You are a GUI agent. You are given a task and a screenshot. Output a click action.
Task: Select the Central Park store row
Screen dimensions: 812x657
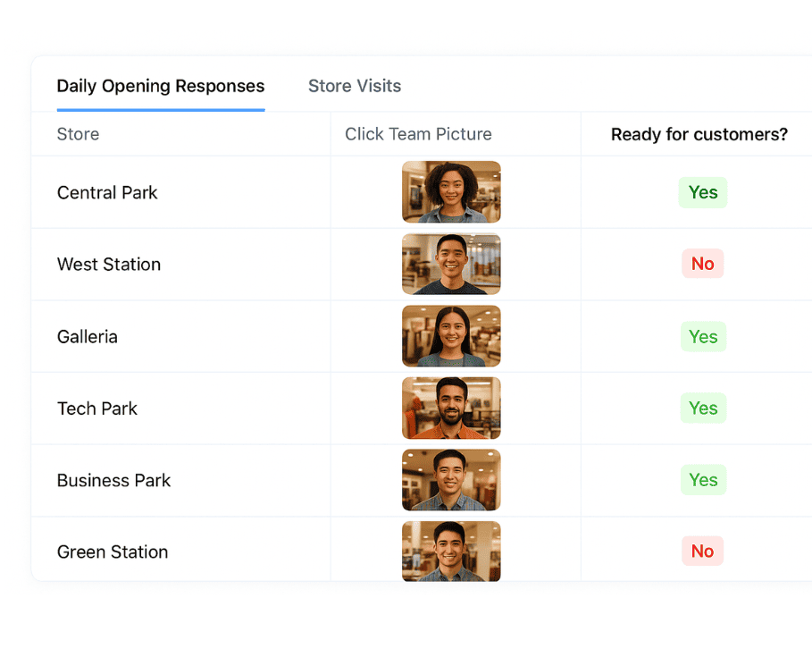107,192
